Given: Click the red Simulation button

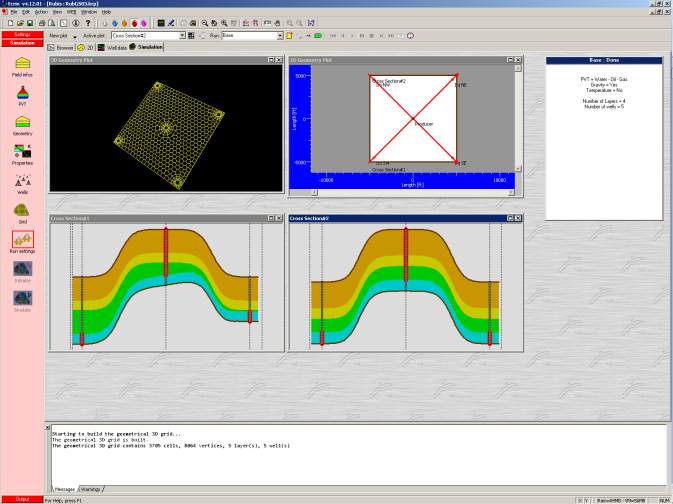Looking at the screenshot, I should [22, 43].
